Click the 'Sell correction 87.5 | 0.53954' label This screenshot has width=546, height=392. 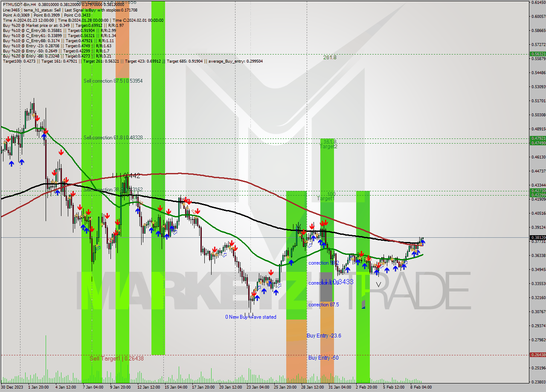click(x=113, y=81)
